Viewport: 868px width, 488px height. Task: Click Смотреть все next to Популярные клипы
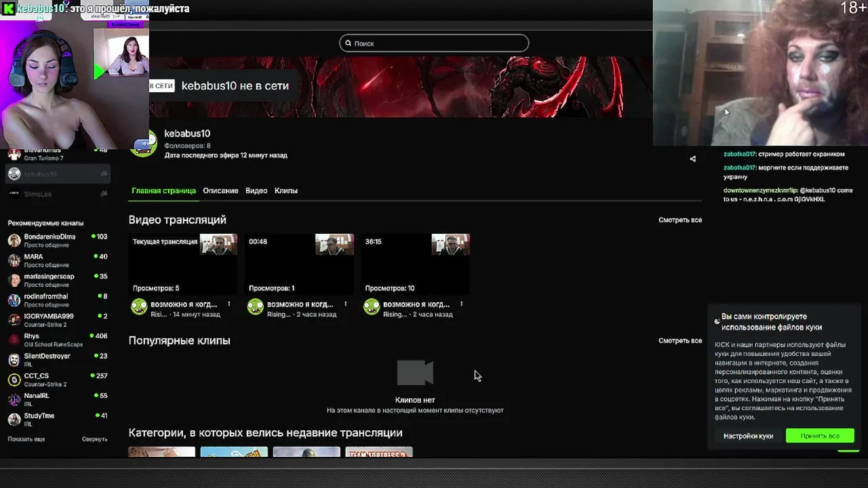pos(680,341)
